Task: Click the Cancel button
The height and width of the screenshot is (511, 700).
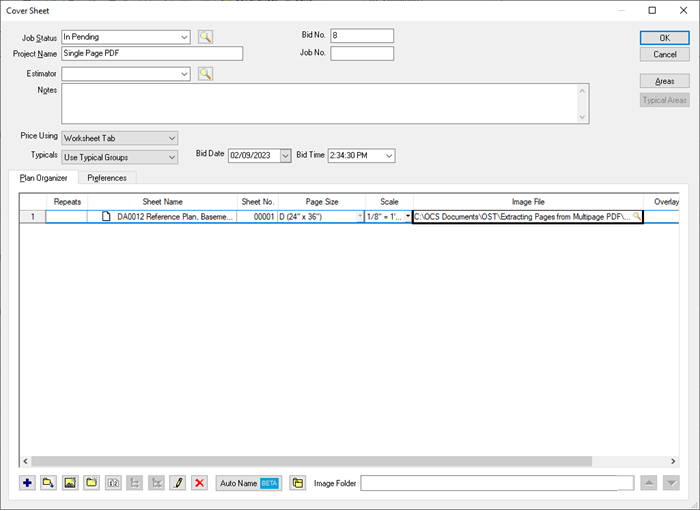Action: click(665, 54)
